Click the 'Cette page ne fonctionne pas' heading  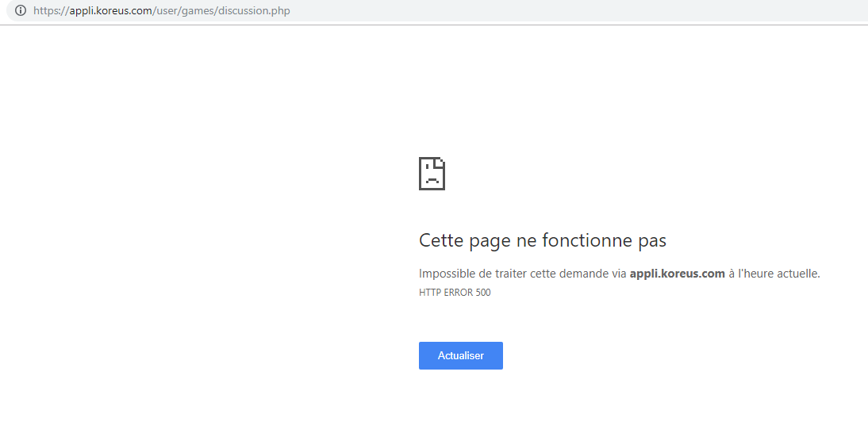coord(542,240)
